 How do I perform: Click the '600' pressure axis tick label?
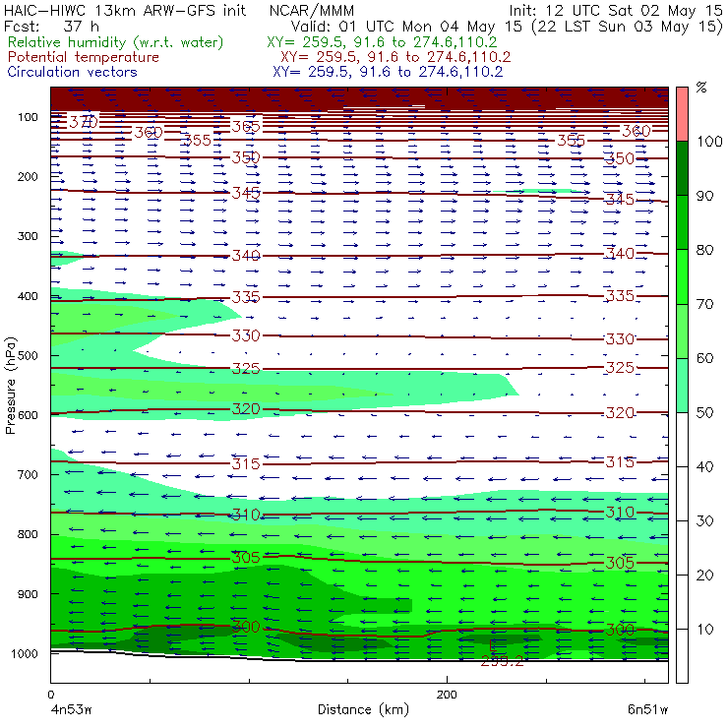[28, 414]
